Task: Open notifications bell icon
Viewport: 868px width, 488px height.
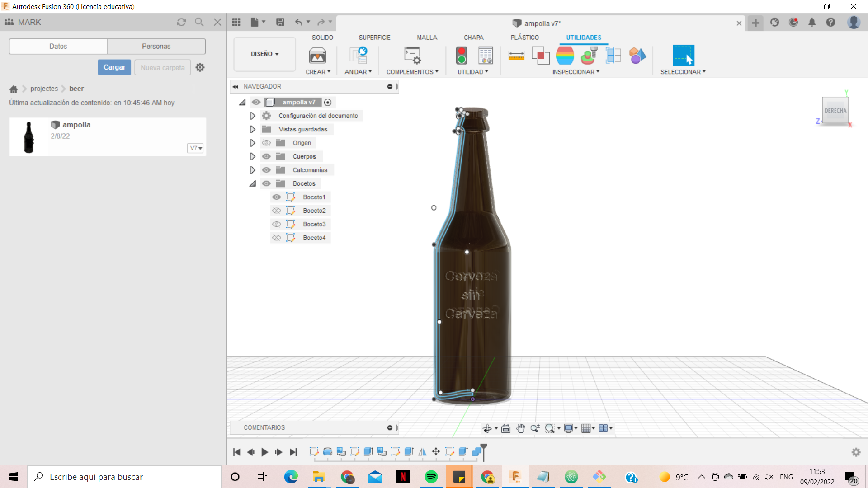Action: click(x=812, y=22)
